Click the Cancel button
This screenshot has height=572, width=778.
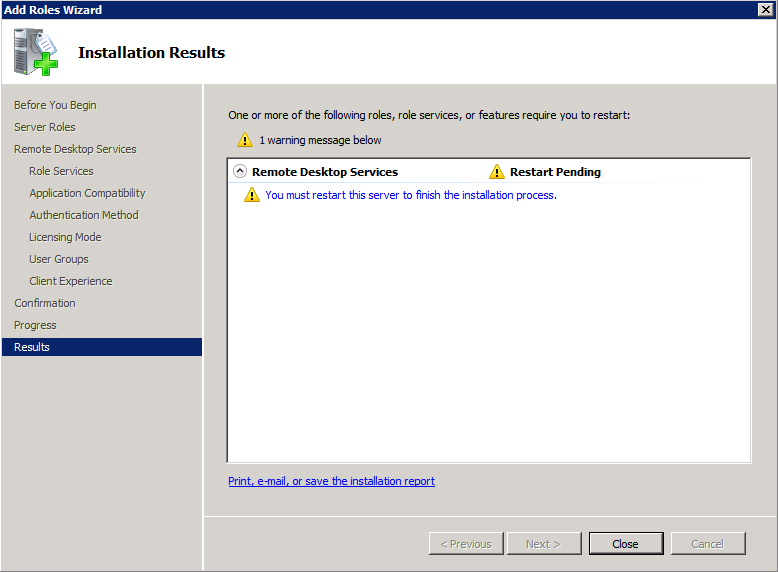coord(708,544)
